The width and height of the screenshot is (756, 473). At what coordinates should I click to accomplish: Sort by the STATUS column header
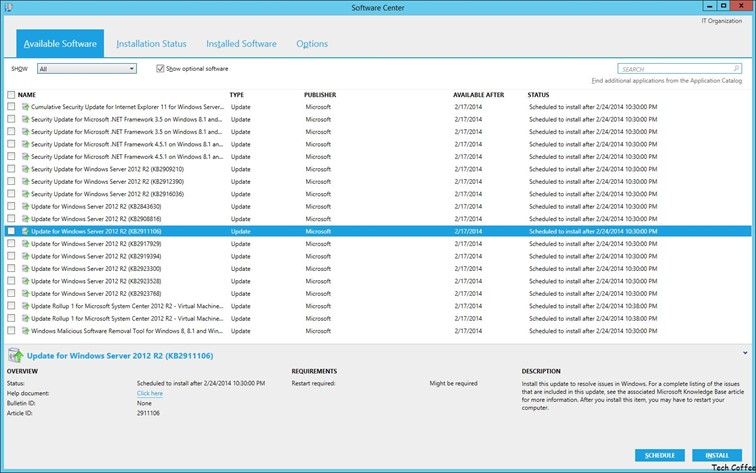click(538, 95)
